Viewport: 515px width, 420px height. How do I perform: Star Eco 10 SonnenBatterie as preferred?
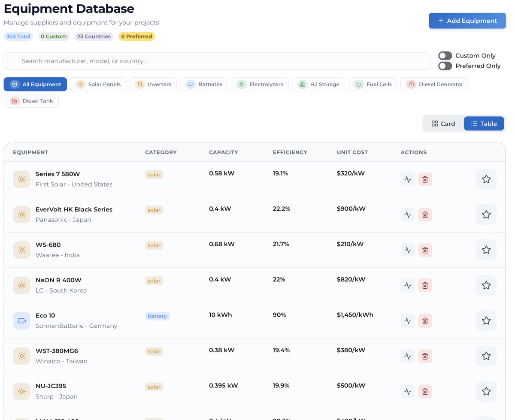point(486,321)
